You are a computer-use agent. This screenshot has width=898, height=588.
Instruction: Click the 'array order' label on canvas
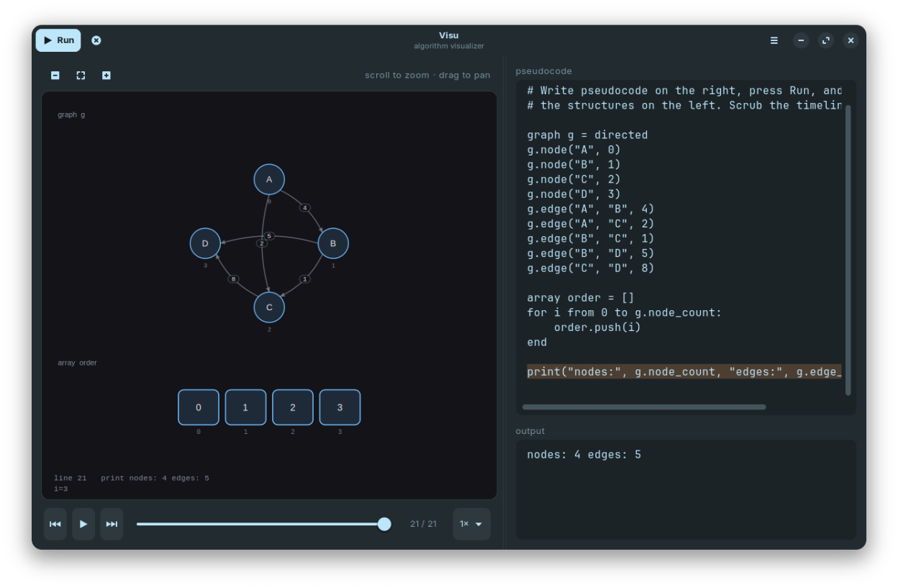coord(77,363)
